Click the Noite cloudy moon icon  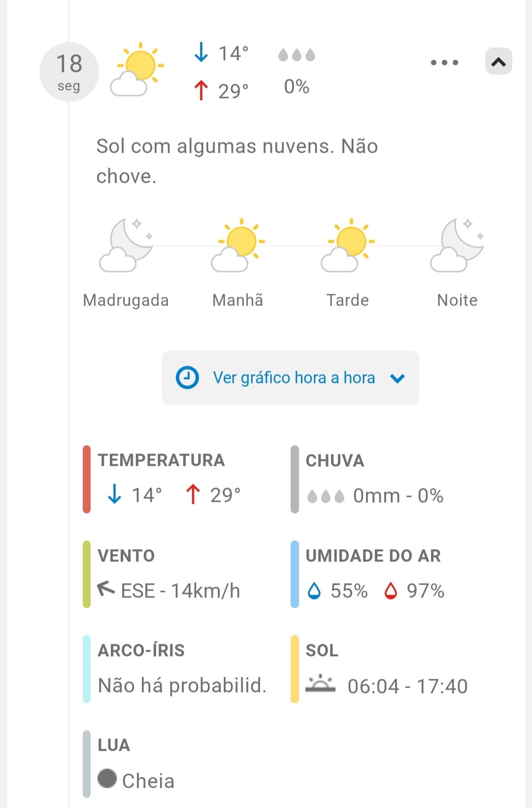click(x=457, y=245)
